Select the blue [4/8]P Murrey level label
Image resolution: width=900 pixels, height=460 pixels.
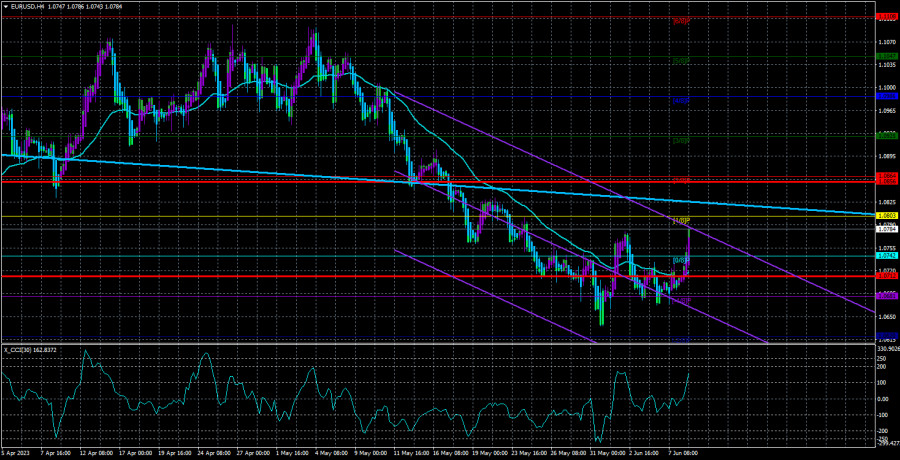tap(681, 101)
